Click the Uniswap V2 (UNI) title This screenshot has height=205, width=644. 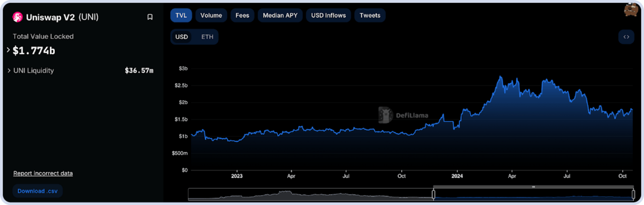[x=62, y=17]
